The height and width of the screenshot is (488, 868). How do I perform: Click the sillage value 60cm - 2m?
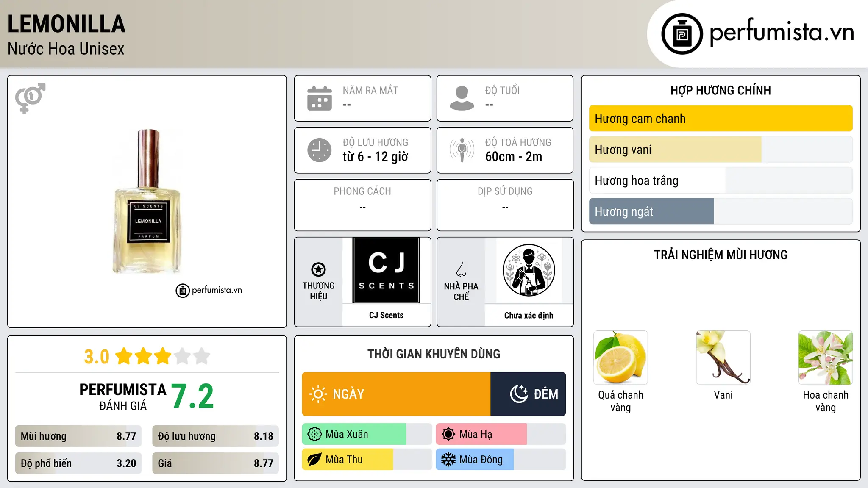(514, 157)
